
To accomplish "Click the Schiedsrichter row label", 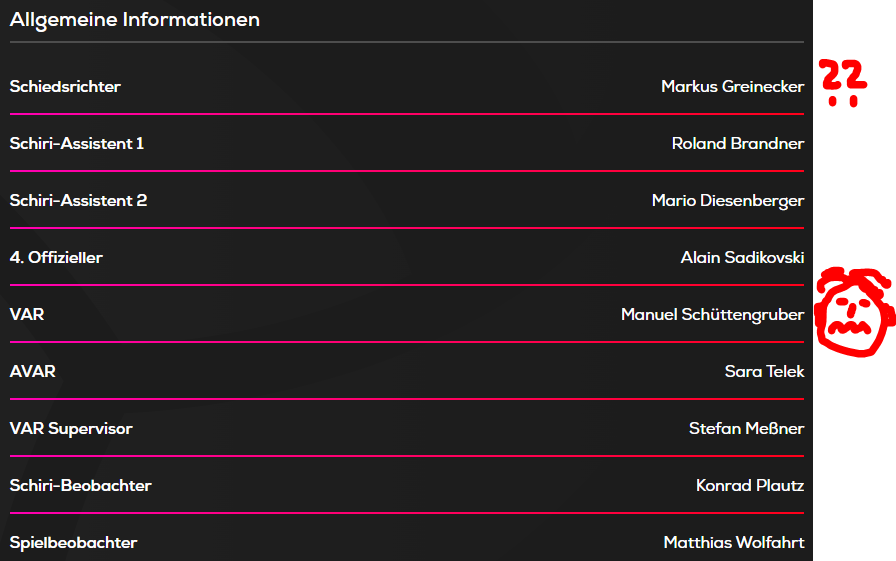I will [x=65, y=87].
